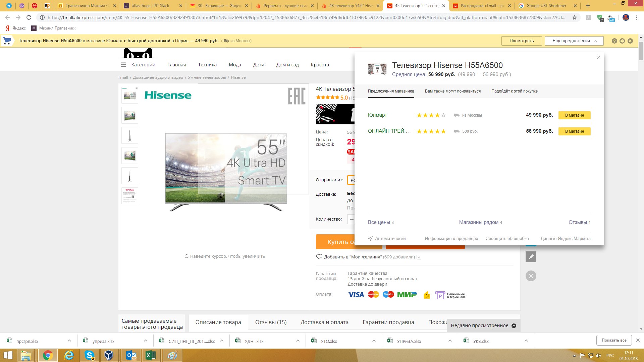Click the Windows Start button
Screen dimensions: 644x362
click(8, 355)
